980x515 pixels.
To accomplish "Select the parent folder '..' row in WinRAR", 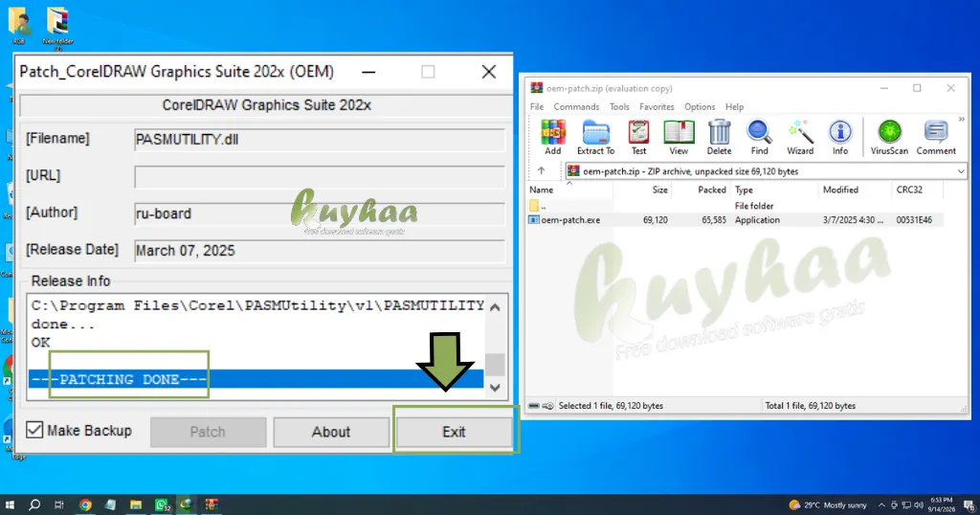I will coord(735,206).
